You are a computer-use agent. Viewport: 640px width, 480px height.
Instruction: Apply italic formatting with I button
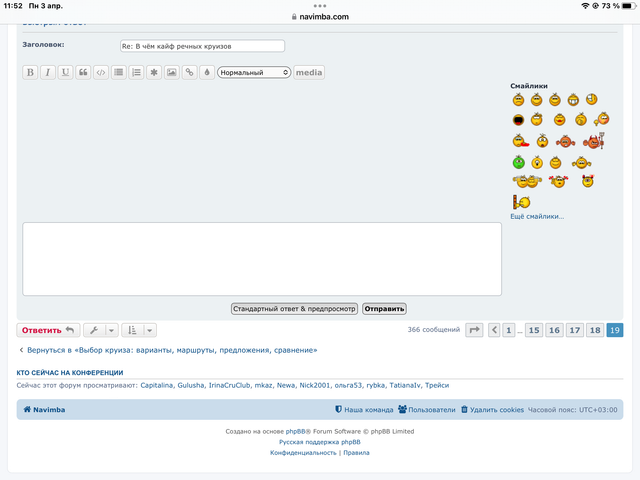click(48, 73)
